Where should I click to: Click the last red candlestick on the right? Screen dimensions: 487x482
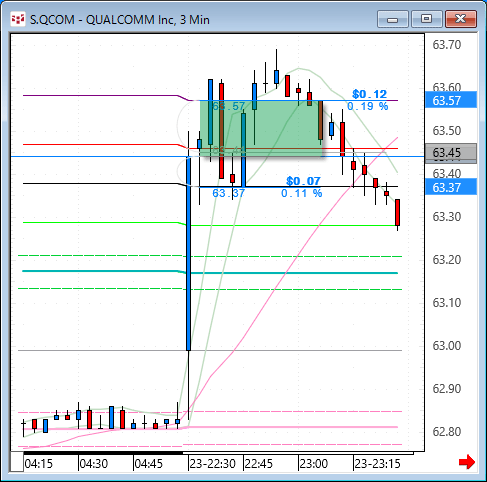pyautogui.click(x=397, y=212)
